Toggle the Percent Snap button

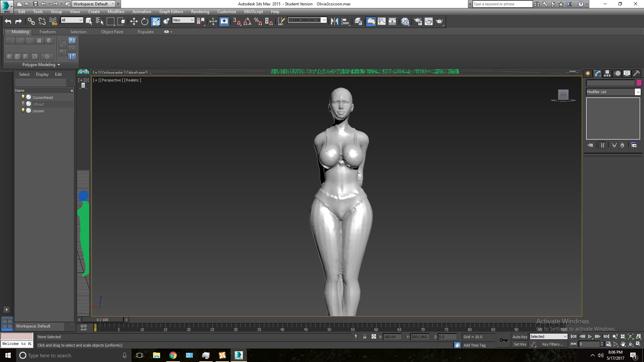click(x=258, y=21)
